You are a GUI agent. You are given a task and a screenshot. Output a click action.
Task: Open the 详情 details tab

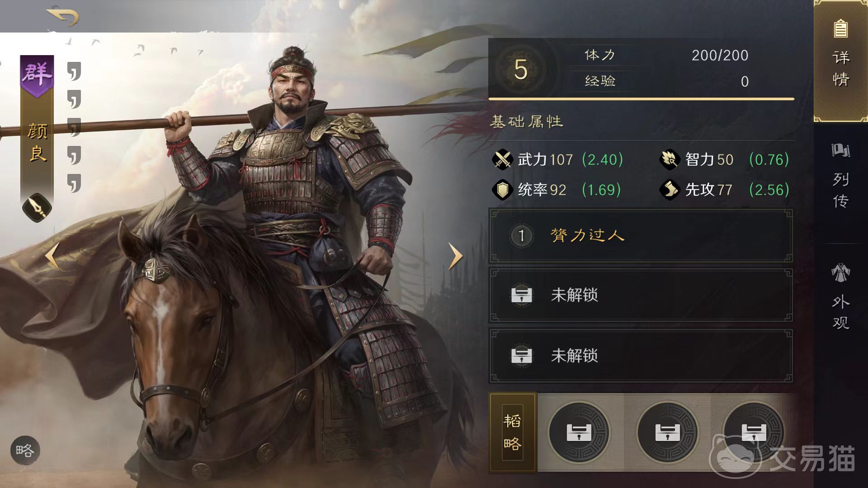[841, 61]
